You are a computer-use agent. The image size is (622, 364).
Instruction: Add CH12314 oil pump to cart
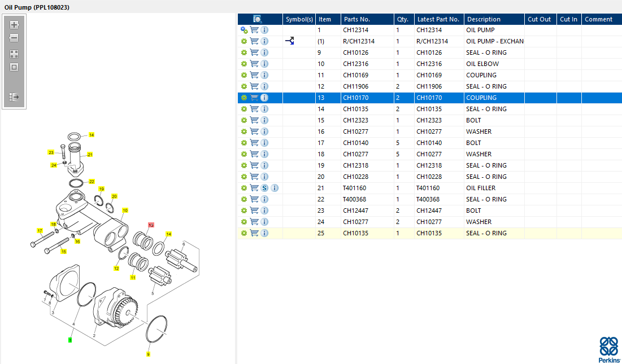pyautogui.click(x=254, y=30)
